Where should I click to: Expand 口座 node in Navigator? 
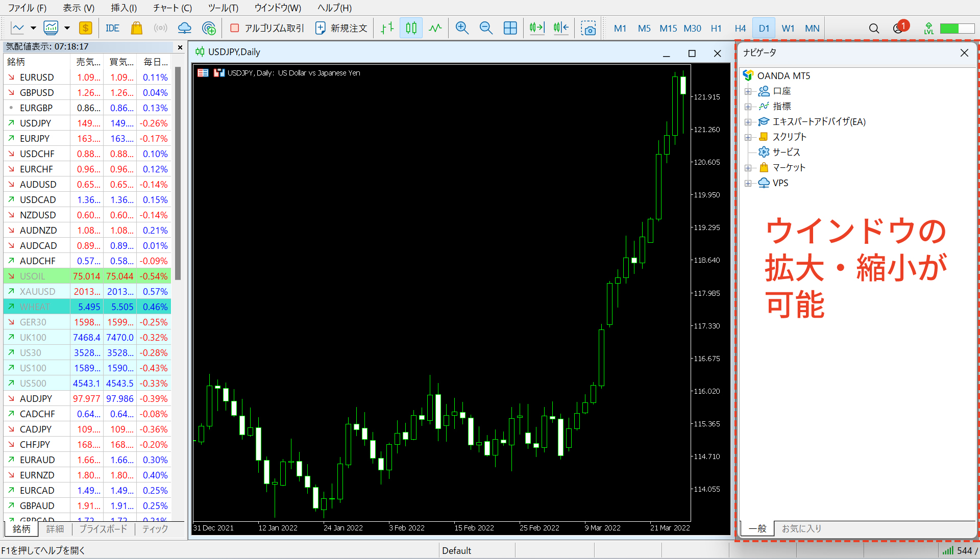pyautogui.click(x=748, y=91)
